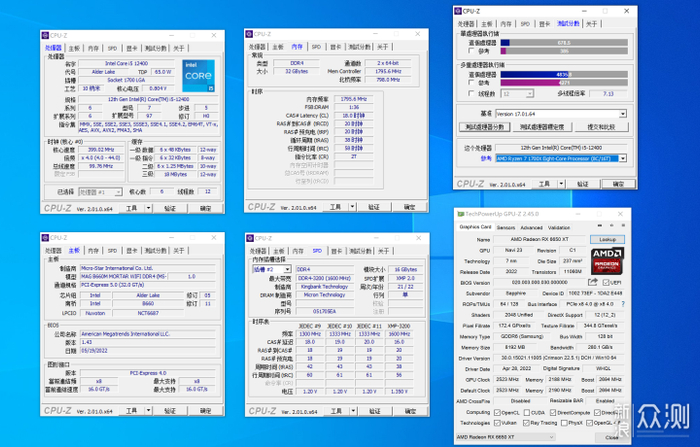Switch to the Sensors tab in GPU-Z
This screenshot has height=447, width=700.
(x=506, y=227)
